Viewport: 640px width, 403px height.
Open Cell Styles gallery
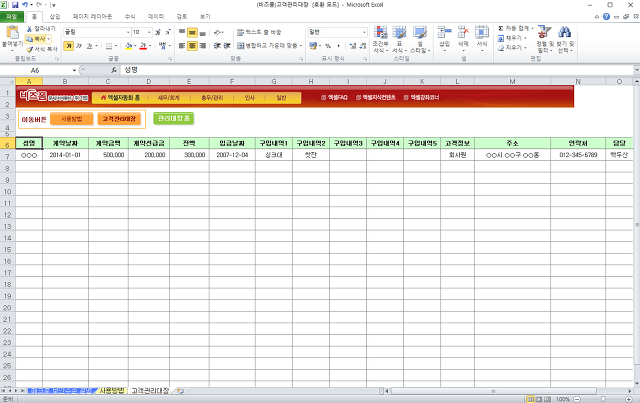[x=420, y=40]
